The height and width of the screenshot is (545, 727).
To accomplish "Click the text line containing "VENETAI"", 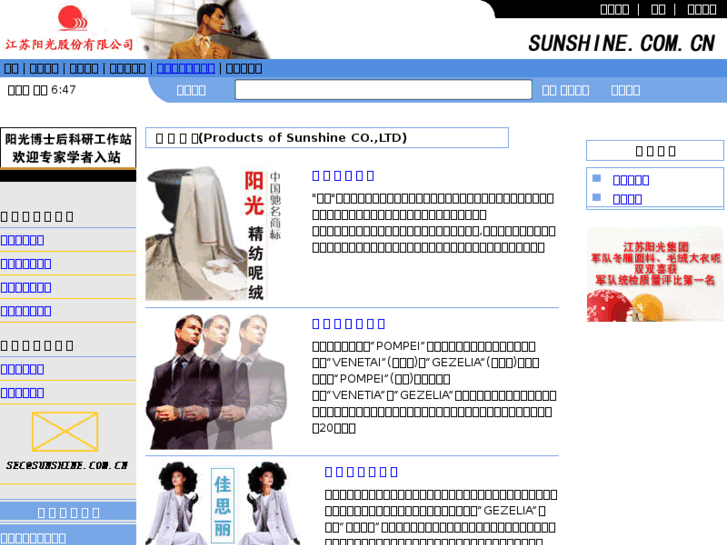I will [426, 363].
